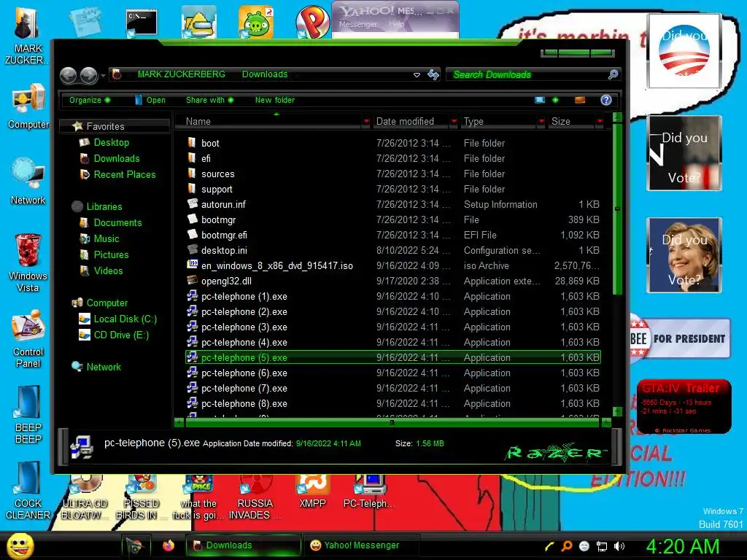
Task: Select pc-telephone (1).exe icon
Action: [193, 296]
